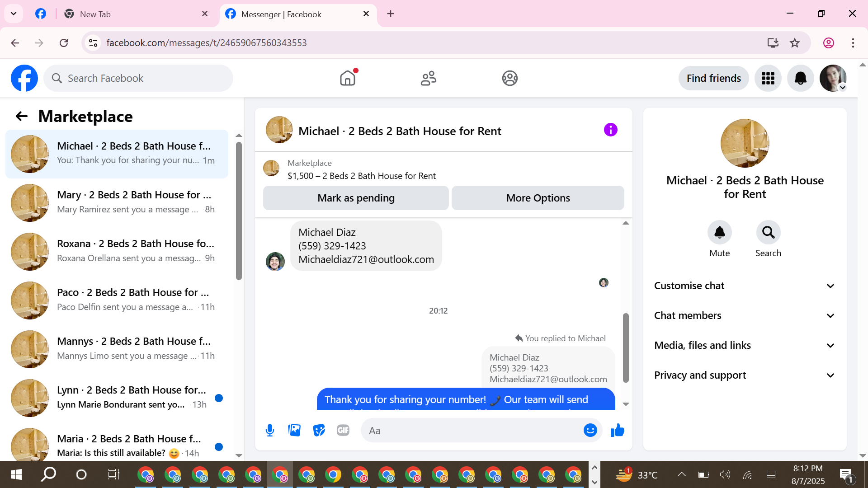The height and width of the screenshot is (488, 868).
Task: Open the notifications bell in the header
Action: click(801, 78)
